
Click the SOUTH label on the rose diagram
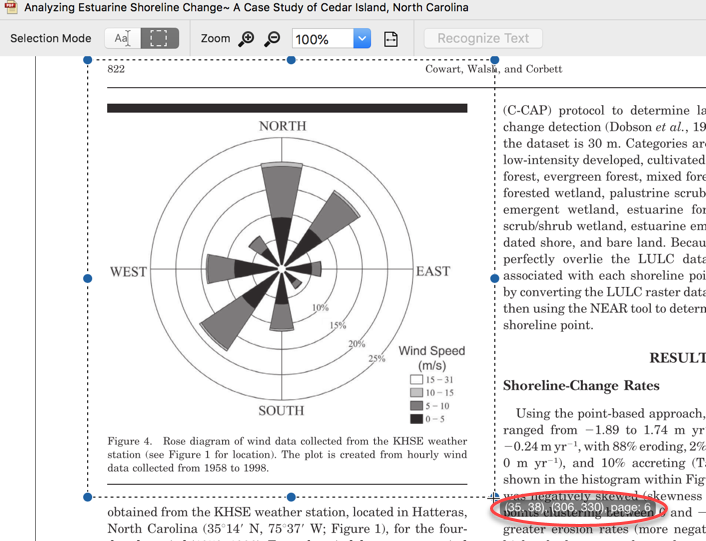(281, 410)
